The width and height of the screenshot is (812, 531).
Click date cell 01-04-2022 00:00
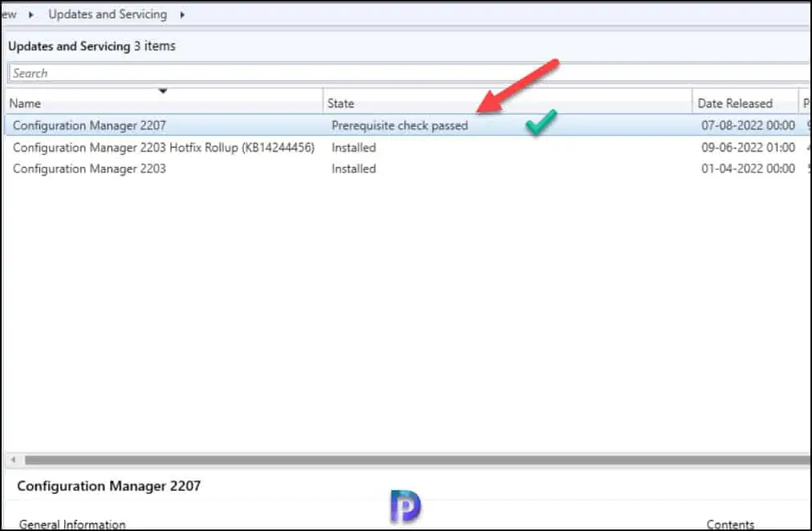pos(748,168)
